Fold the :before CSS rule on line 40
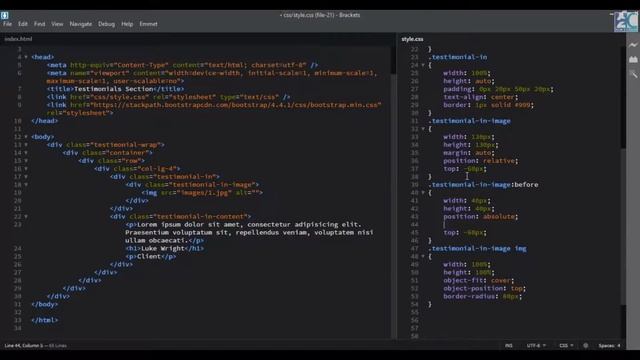Screen dimensions: 640x360 point(423,193)
